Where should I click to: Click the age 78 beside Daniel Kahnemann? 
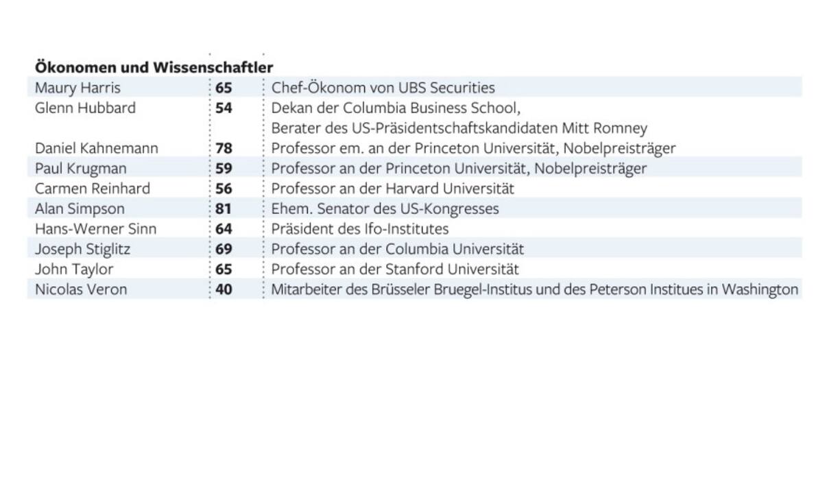click(224, 148)
